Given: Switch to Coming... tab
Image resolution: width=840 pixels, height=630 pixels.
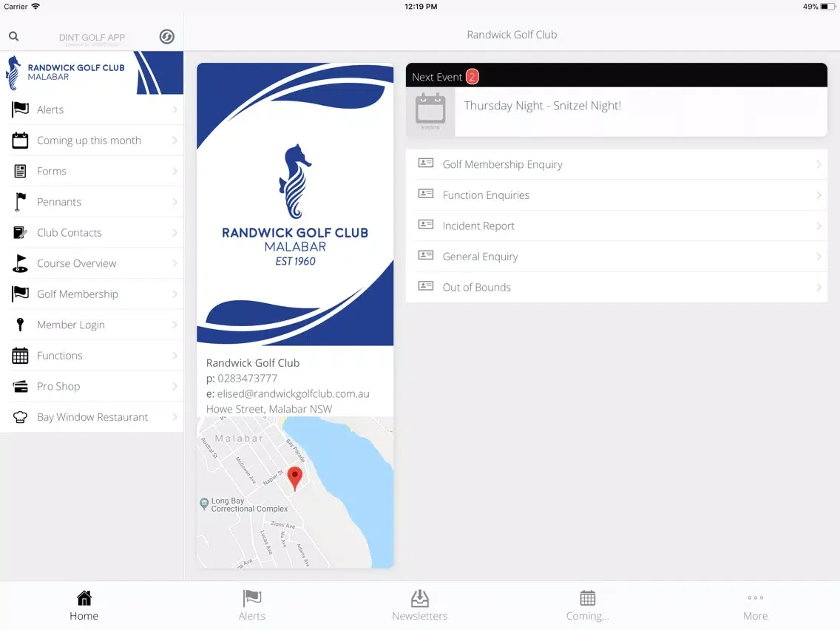Looking at the screenshot, I should pyautogui.click(x=588, y=606).
